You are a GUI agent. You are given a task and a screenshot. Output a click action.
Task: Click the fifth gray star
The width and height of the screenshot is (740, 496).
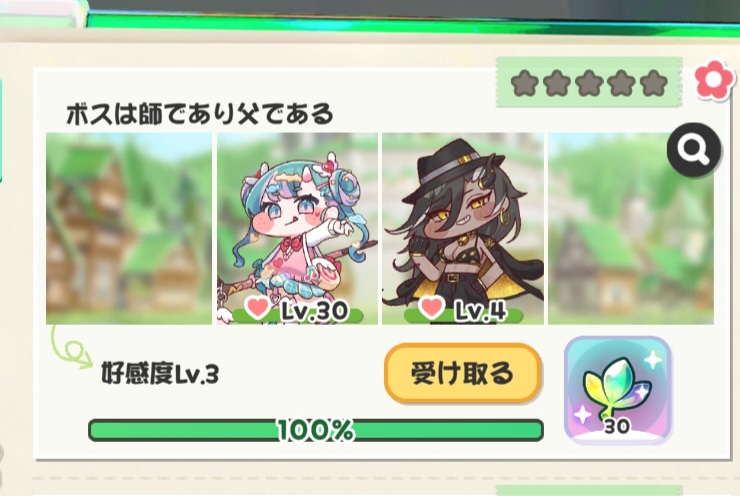click(x=654, y=83)
